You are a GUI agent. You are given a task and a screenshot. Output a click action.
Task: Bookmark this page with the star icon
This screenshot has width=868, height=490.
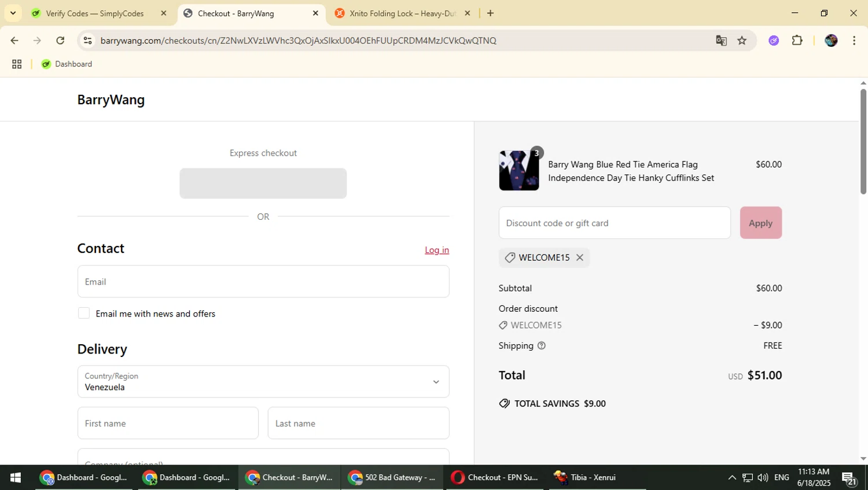[742, 40]
